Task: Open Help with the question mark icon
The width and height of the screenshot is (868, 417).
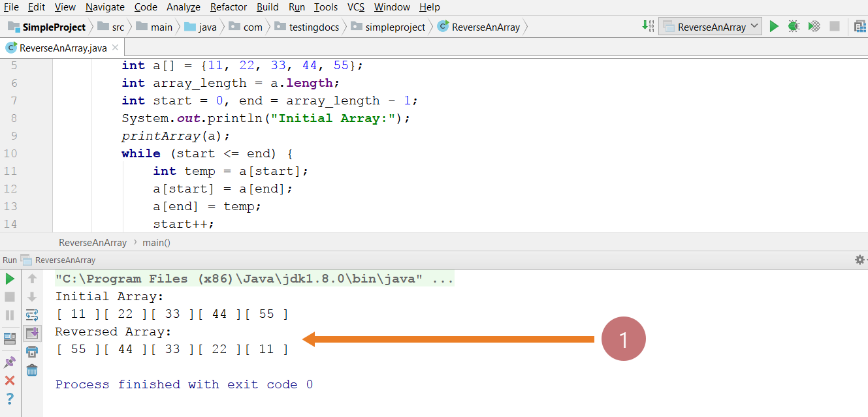Action: pyautogui.click(x=10, y=398)
